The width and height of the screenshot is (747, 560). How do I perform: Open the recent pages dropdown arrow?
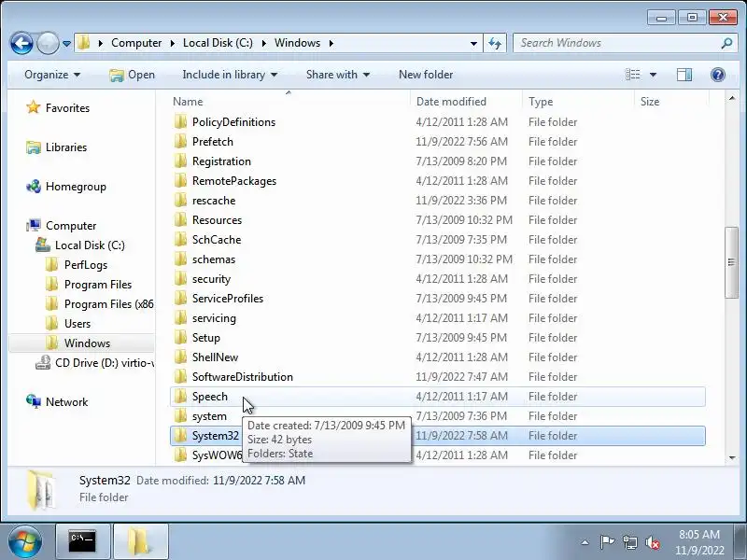66,43
